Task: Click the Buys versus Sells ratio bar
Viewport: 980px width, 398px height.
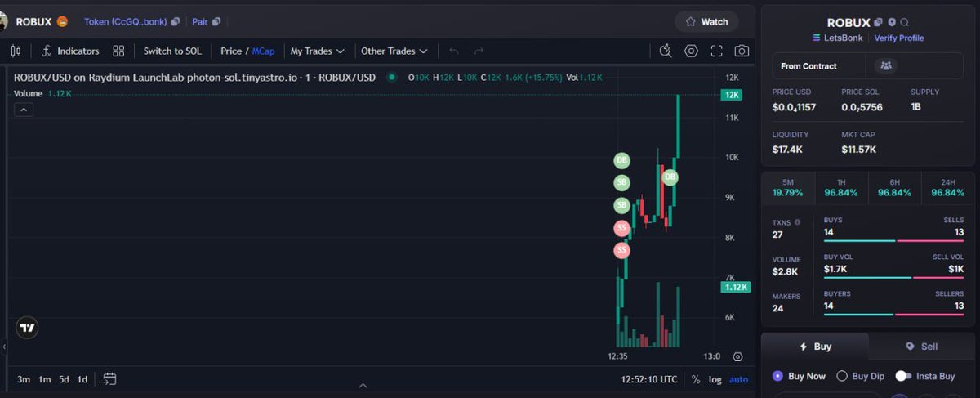Action: click(x=894, y=240)
